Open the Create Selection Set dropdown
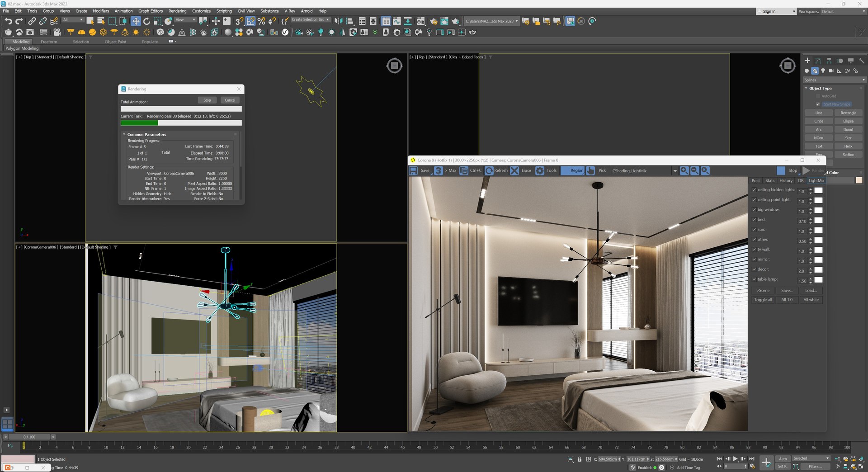Viewport: 868px width, 472px height. (x=311, y=20)
